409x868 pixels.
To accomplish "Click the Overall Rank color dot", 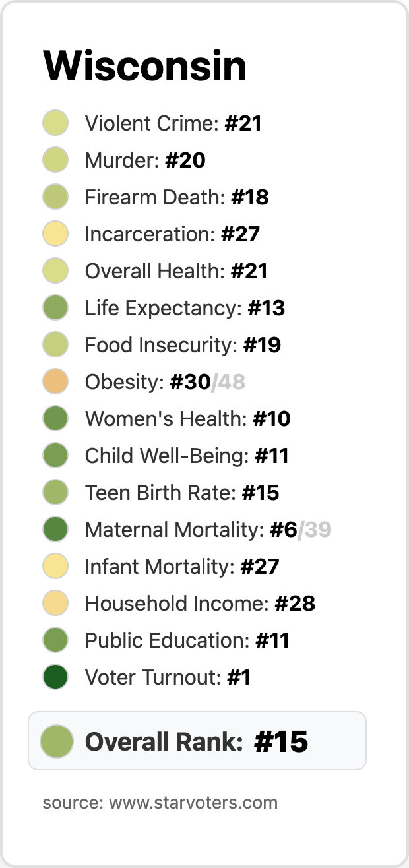I will [56, 741].
